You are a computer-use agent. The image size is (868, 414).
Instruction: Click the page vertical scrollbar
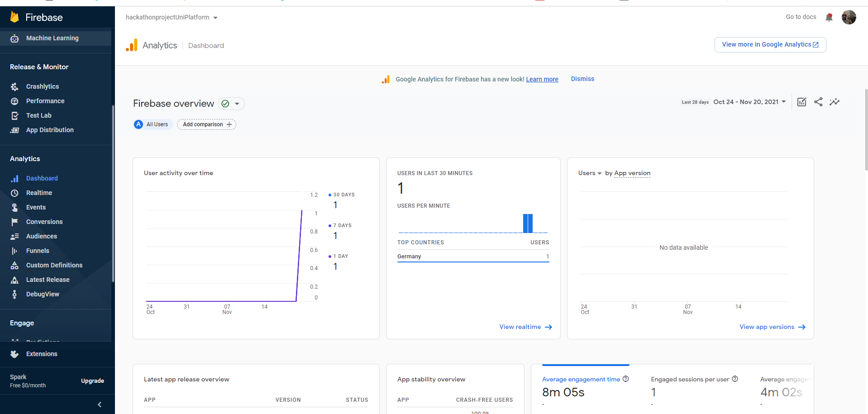pyautogui.click(x=866, y=130)
